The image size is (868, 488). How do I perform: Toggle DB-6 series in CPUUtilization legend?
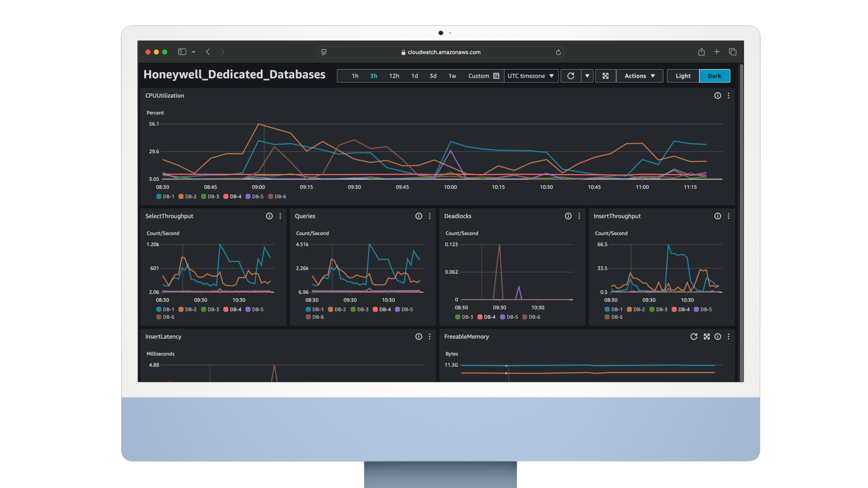coord(277,197)
